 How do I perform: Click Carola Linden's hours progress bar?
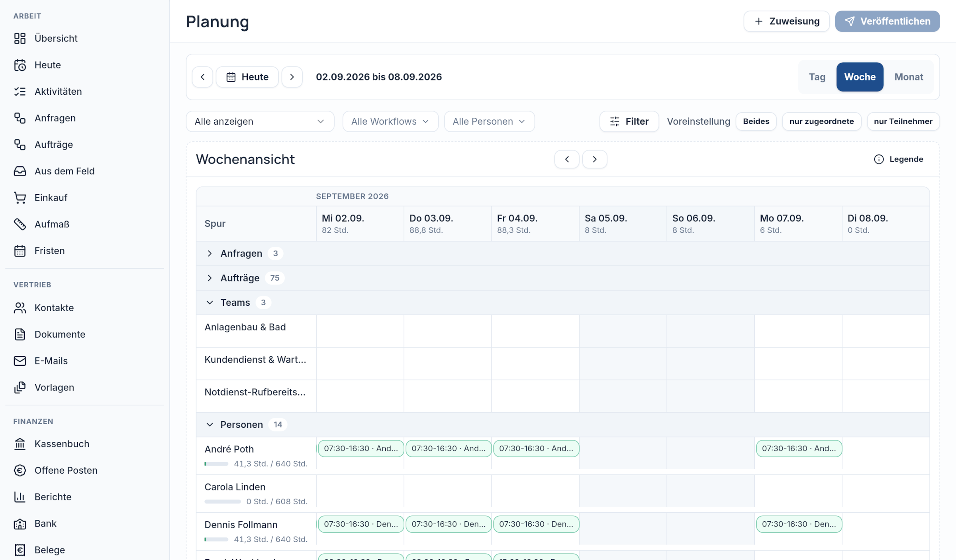coord(223,501)
